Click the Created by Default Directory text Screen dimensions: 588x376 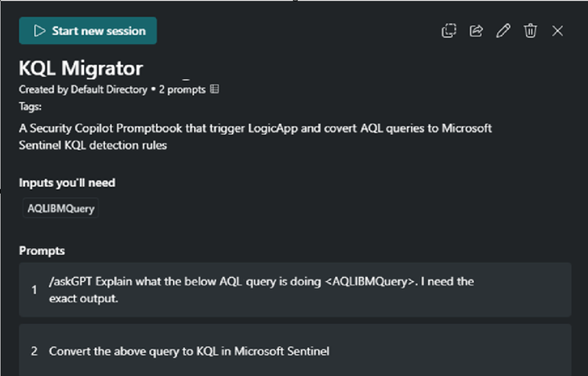click(82, 89)
